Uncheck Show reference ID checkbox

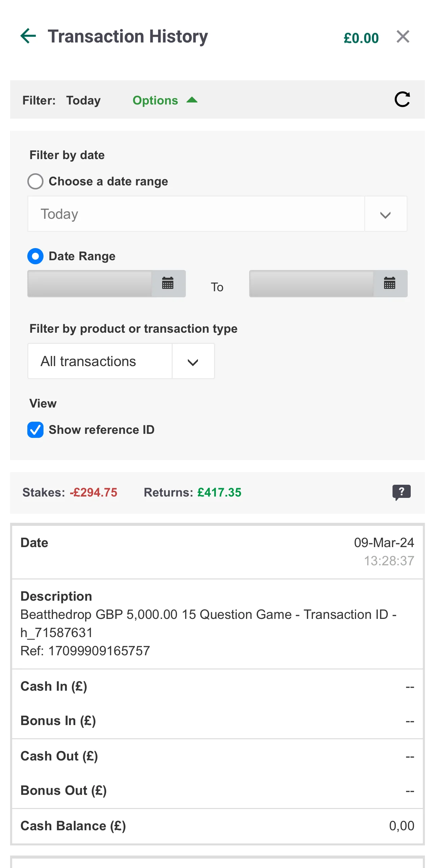(x=35, y=430)
